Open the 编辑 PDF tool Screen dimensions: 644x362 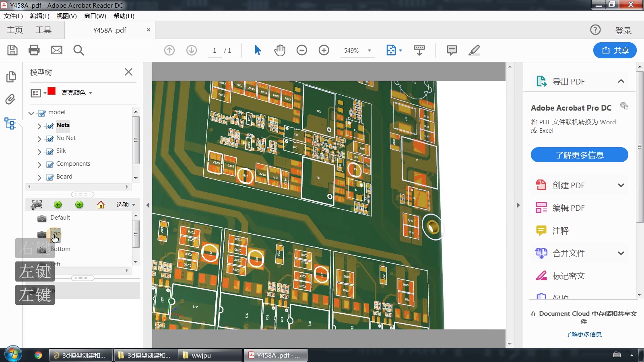coord(568,208)
